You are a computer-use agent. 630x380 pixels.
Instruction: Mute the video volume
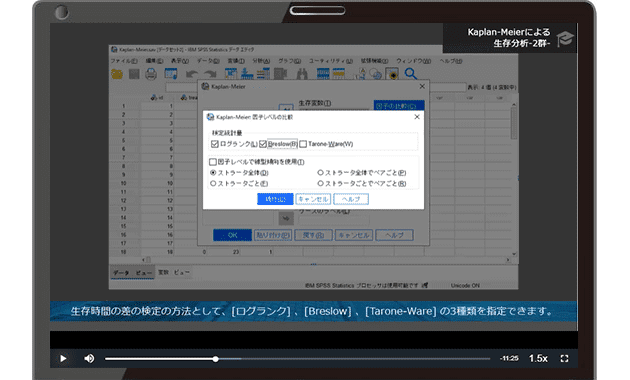[x=89, y=358]
